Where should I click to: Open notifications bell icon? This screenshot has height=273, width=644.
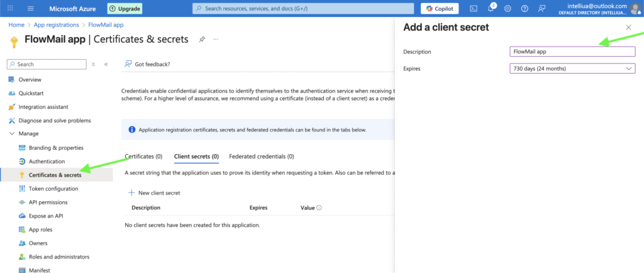pos(491,8)
